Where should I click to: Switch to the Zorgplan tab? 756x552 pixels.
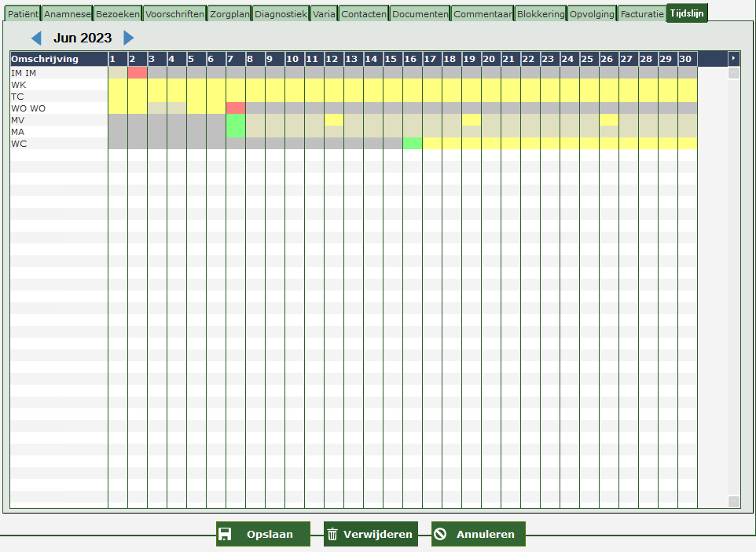click(x=229, y=14)
